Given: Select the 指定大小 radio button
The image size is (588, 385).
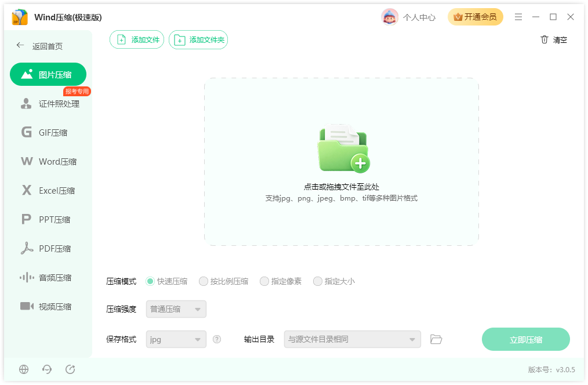Looking at the screenshot, I should point(318,281).
